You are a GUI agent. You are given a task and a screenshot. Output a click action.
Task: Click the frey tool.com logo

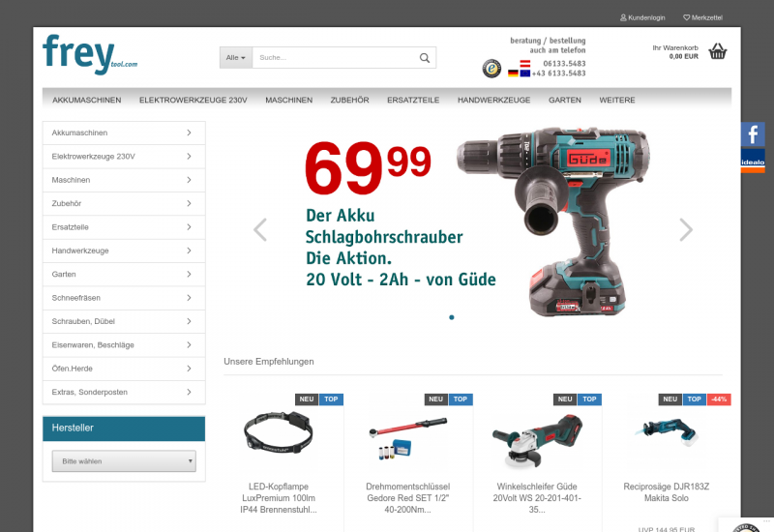[x=90, y=54]
